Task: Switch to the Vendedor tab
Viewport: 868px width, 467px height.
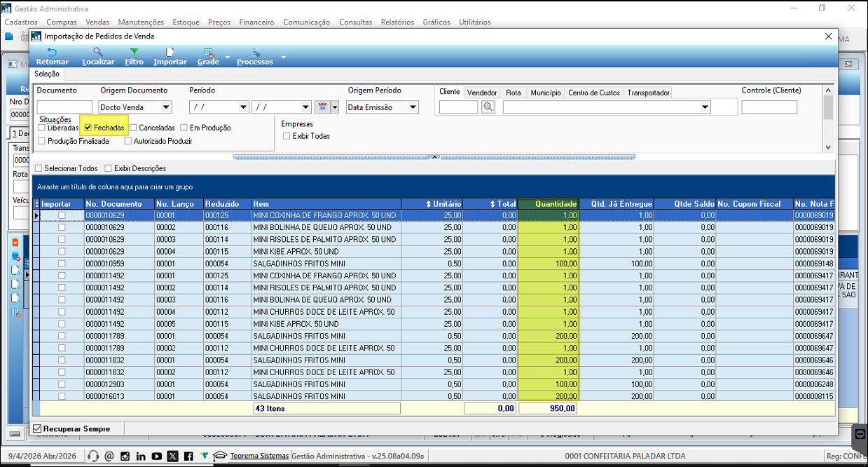Action: pos(482,93)
